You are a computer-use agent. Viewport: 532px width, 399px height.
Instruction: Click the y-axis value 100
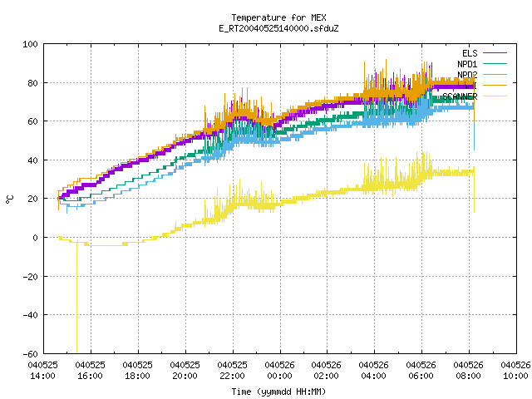pyautogui.click(x=30, y=44)
